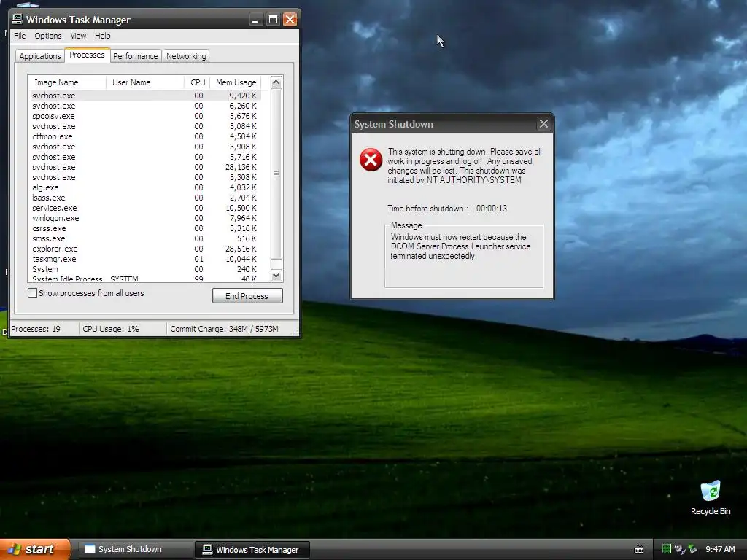The width and height of the screenshot is (747, 560).
Task: Open the Options menu
Action: 48,36
